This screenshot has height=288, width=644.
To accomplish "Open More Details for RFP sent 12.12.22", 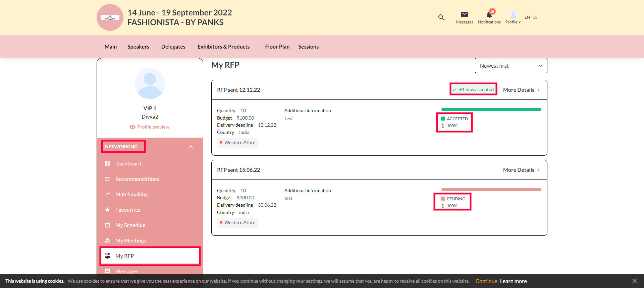I will (521, 90).
